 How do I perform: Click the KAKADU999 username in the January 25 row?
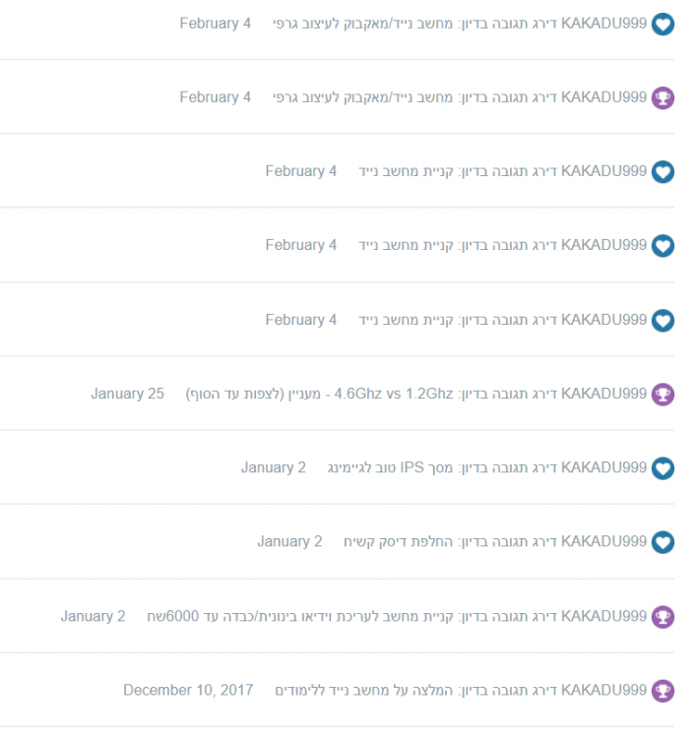coord(605,394)
